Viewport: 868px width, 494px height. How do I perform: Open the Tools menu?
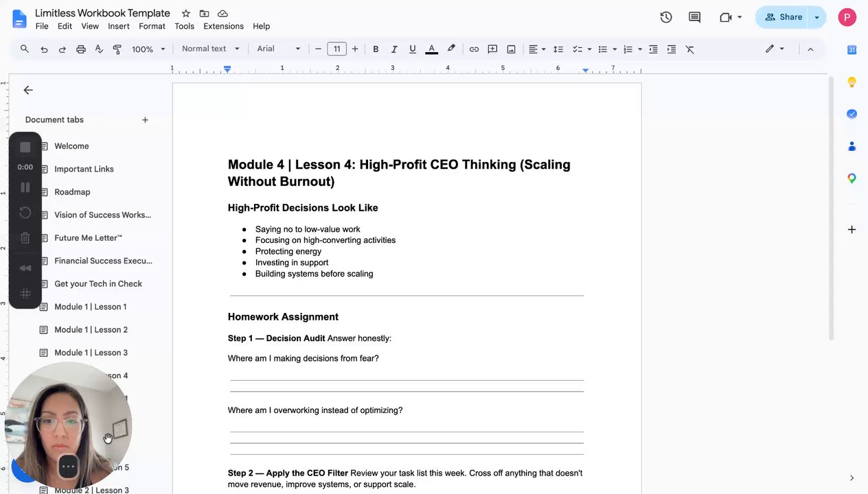[x=184, y=26]
